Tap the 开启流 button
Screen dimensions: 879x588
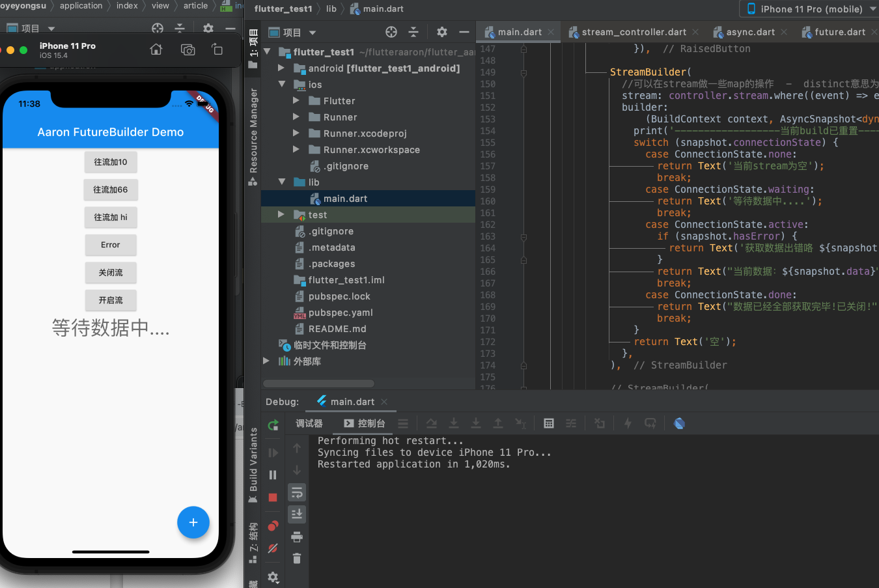pos(111,300)
